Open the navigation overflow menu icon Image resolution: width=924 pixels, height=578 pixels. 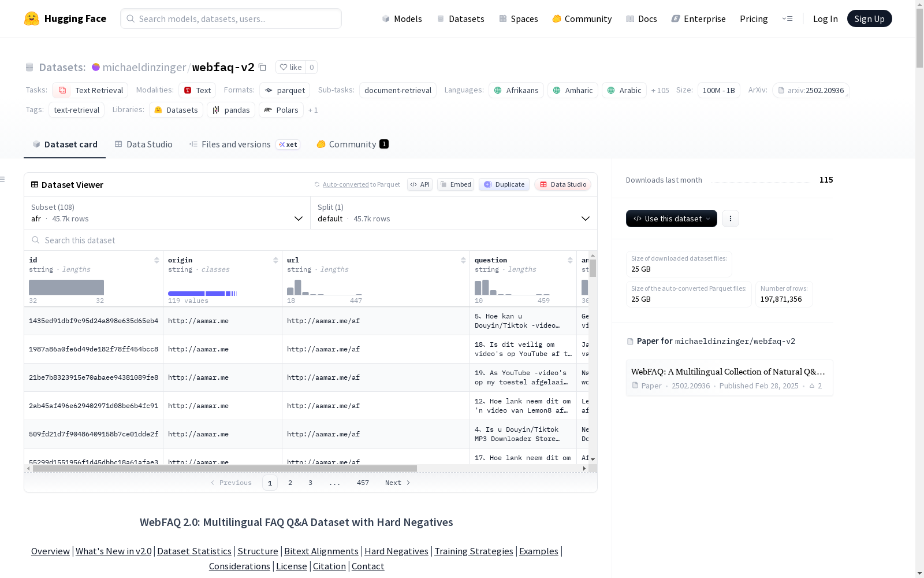click(787, 18)
